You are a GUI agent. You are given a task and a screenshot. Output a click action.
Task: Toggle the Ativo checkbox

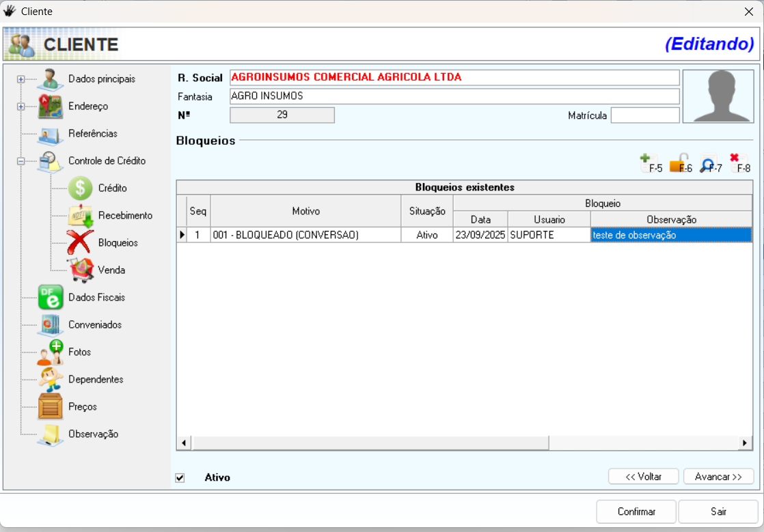(180, 478)
